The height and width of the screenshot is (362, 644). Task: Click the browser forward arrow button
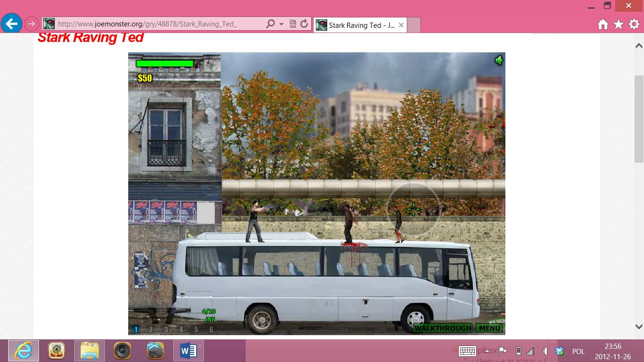[x=31, y=23]
